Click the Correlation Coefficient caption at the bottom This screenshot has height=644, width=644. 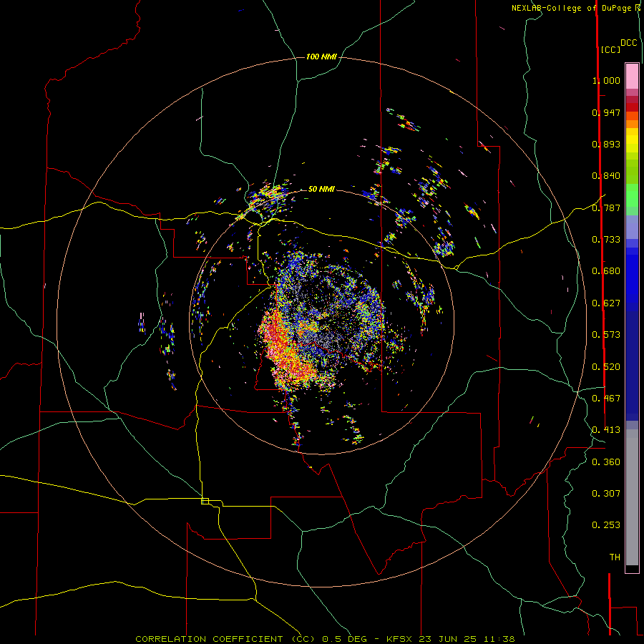coord(325,639)
